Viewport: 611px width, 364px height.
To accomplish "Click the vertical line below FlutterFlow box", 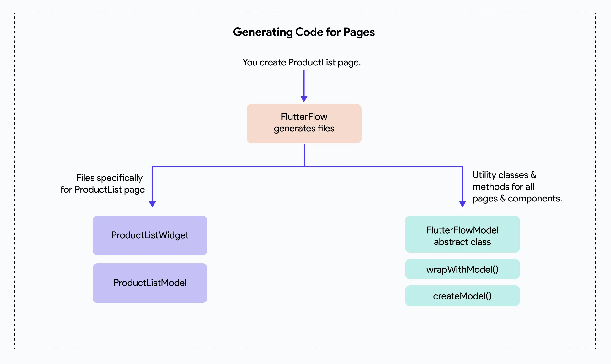I will (x=304, y=155).
